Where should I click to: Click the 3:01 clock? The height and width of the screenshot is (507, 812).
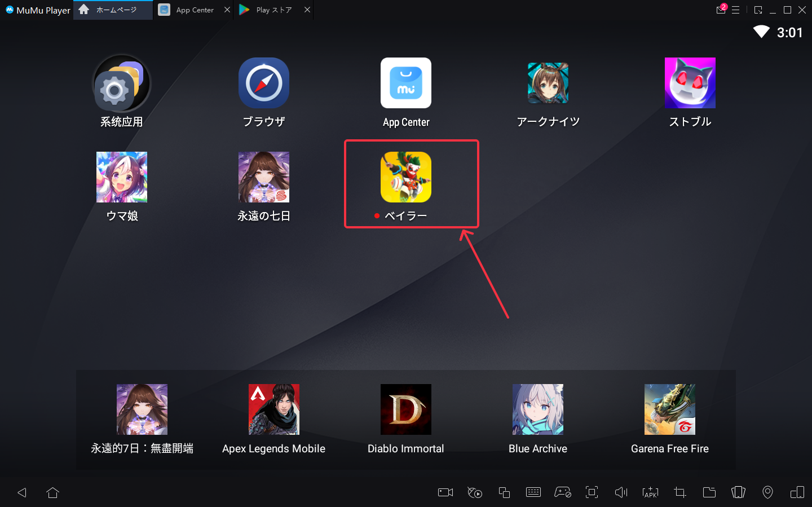tap(789, 33)
